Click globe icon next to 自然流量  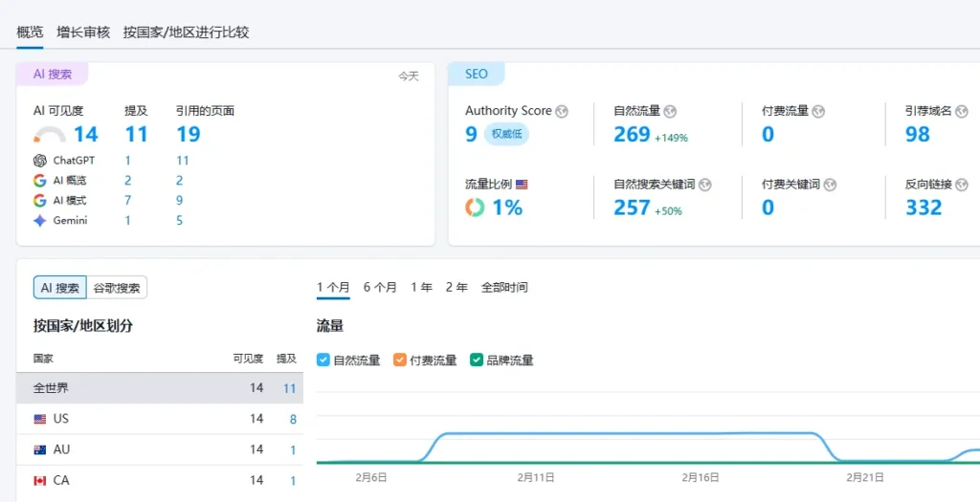pos(670,112)
